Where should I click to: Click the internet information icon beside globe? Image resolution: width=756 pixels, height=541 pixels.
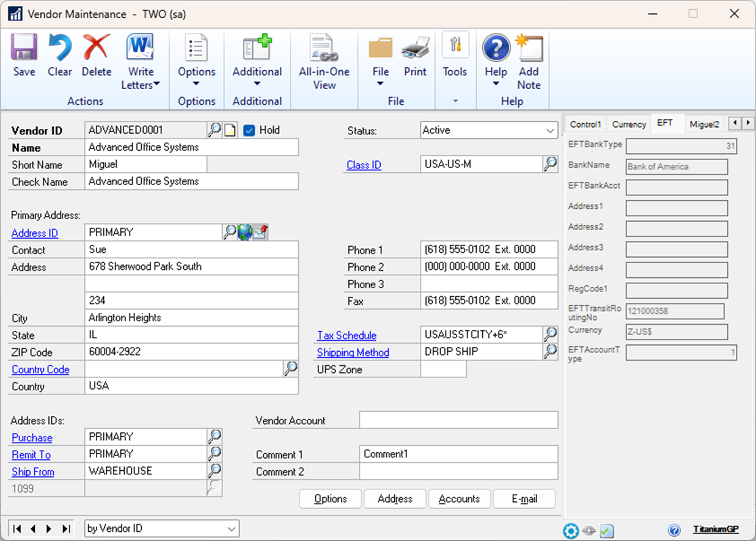coord(260,232)
